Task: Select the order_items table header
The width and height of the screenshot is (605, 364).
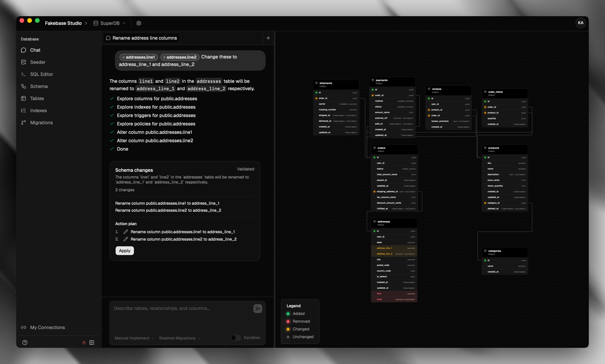Action: pos(505,94)
